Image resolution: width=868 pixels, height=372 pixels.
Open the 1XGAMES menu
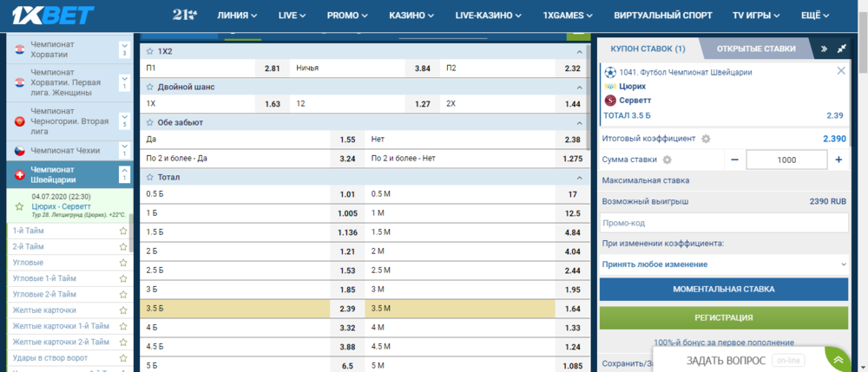tap(568, 16)
